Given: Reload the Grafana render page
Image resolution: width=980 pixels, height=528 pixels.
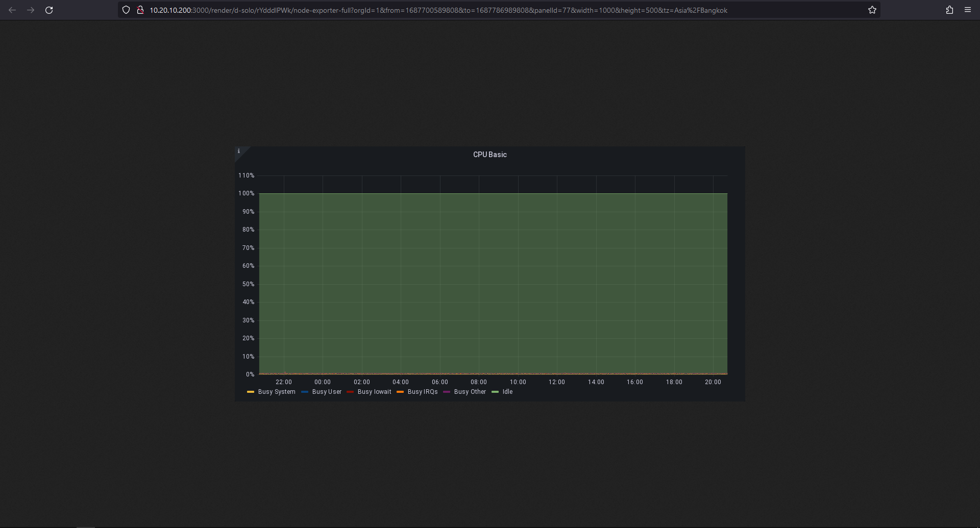Looking at the screenshot, I should 49,10.
